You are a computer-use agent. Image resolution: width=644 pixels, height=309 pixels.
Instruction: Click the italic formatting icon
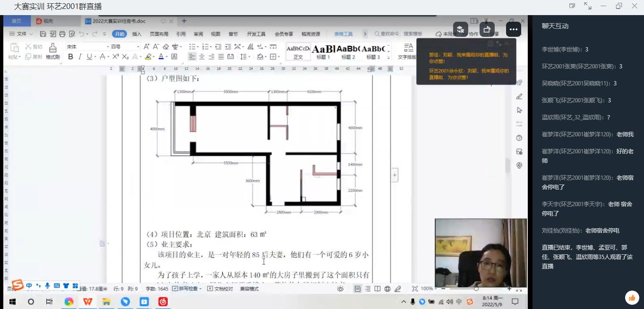[80, 57]
